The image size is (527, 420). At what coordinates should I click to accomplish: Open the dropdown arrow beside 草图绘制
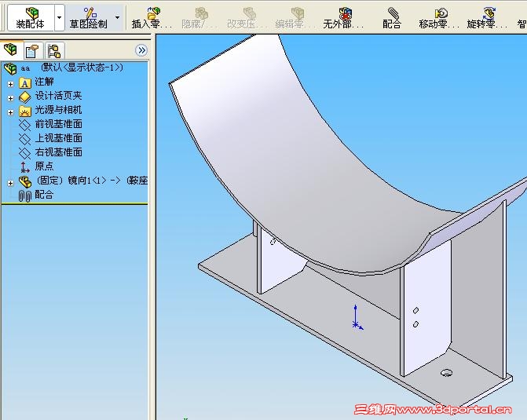click(117, 18)
